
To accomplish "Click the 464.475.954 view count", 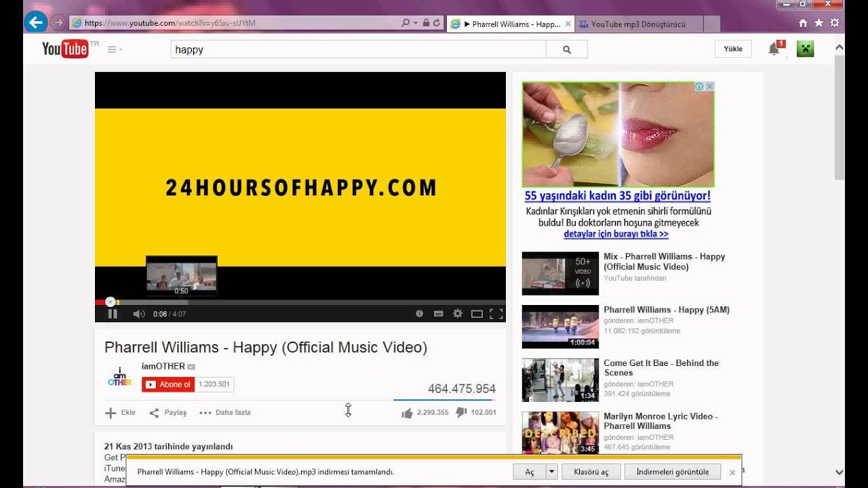I will click(462, 388).
